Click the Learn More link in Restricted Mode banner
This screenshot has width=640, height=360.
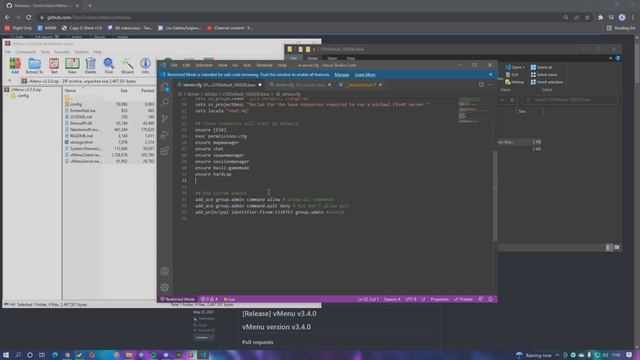pos(365,75)
